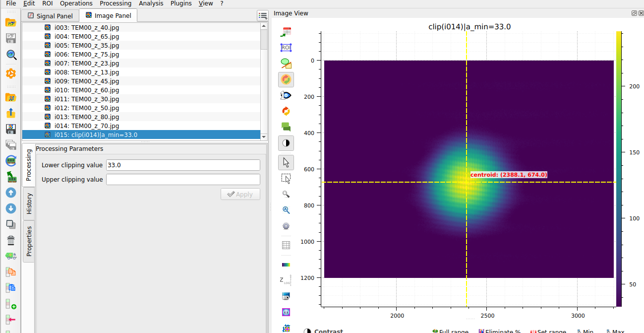Open the Properties vertical tab
Viewport: 644px width, 333px height.
[x=29, y=241]
